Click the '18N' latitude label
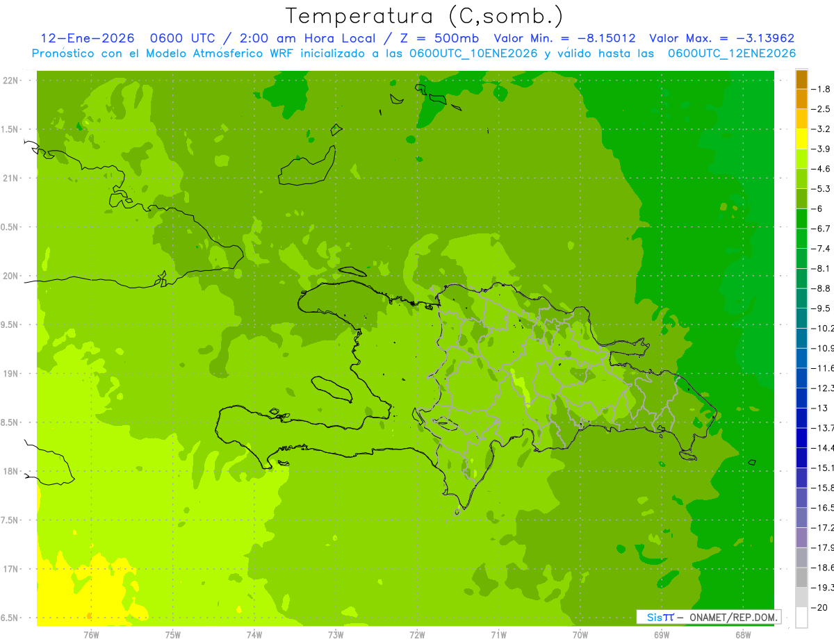 (x=12, y=471)
